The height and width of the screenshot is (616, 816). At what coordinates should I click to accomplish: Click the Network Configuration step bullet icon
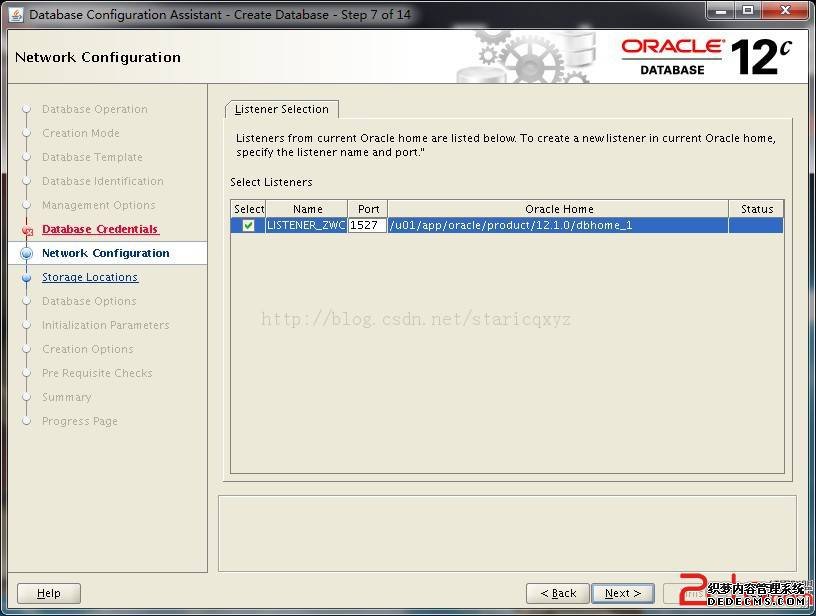point(27,254)
